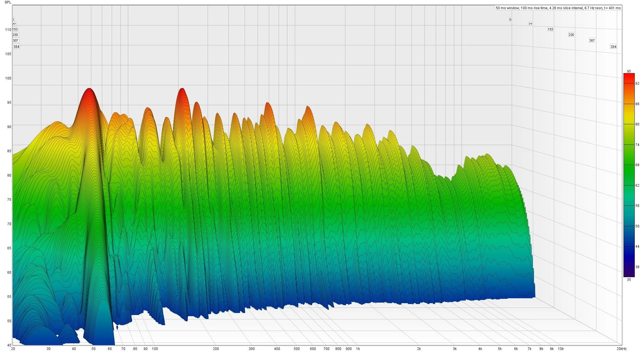This screenshot has width=644, height=352.
Task: Click the 45 label at the SPL axis bottom
Action: coord(9,345)
